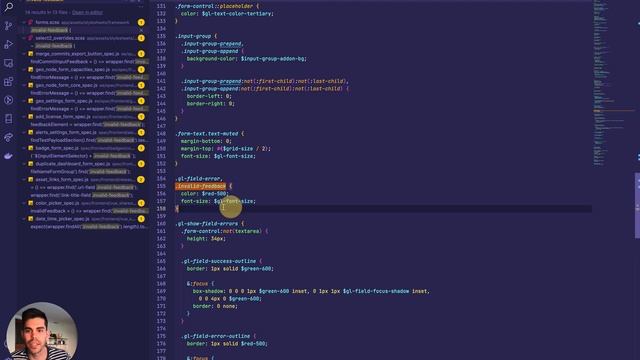Click the Open in editor link
This screenshot has height=360, width=640.
point(87,13)
